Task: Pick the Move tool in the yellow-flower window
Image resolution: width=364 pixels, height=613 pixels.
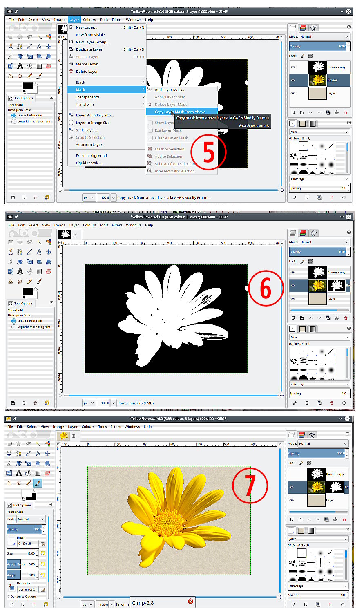Action: (x=47, y=454)
